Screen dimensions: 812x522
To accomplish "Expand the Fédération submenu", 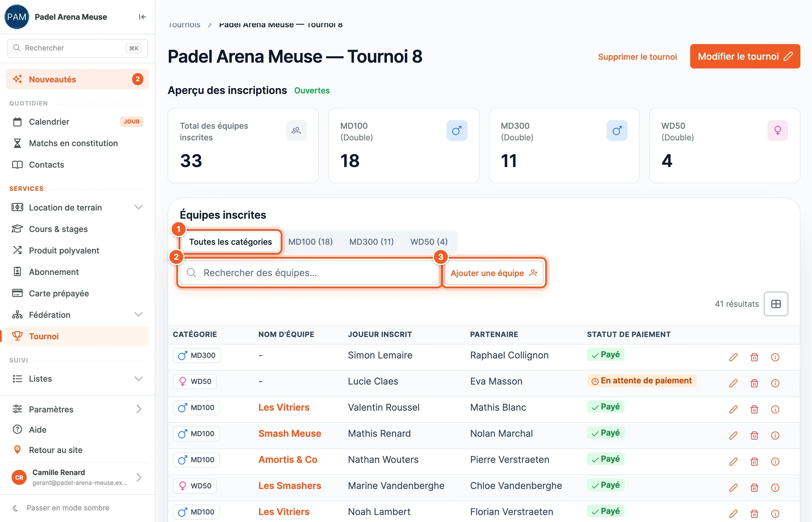I will pyautogui.click(x=77, y=315).
